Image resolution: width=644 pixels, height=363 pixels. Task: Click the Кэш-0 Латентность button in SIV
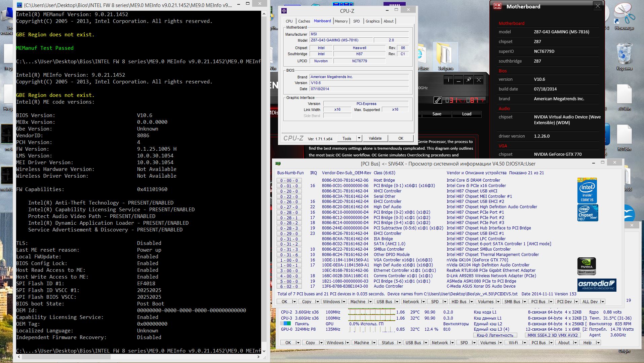(x=495, y=335)
